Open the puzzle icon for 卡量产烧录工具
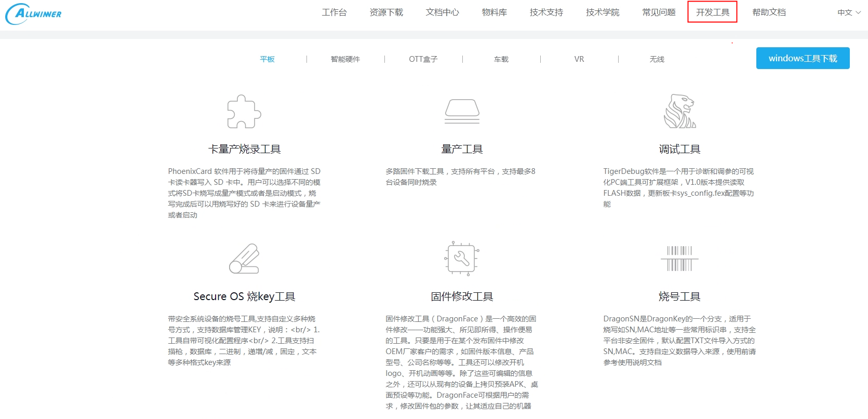This screenshot has height=419, width=868. (x=244, y=111)
